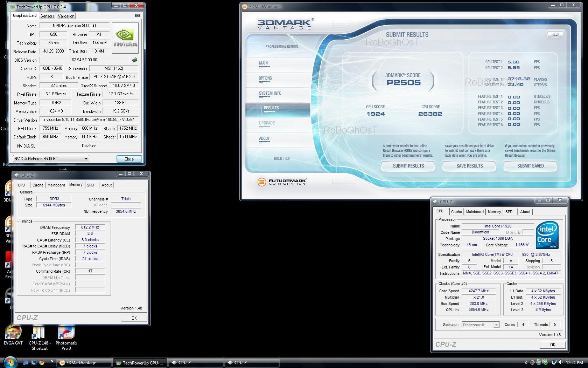Open the CPU-Z 148 Shortcut desktop icon
The height and width of the screenshot is (368, 588).
click(40, 338)
